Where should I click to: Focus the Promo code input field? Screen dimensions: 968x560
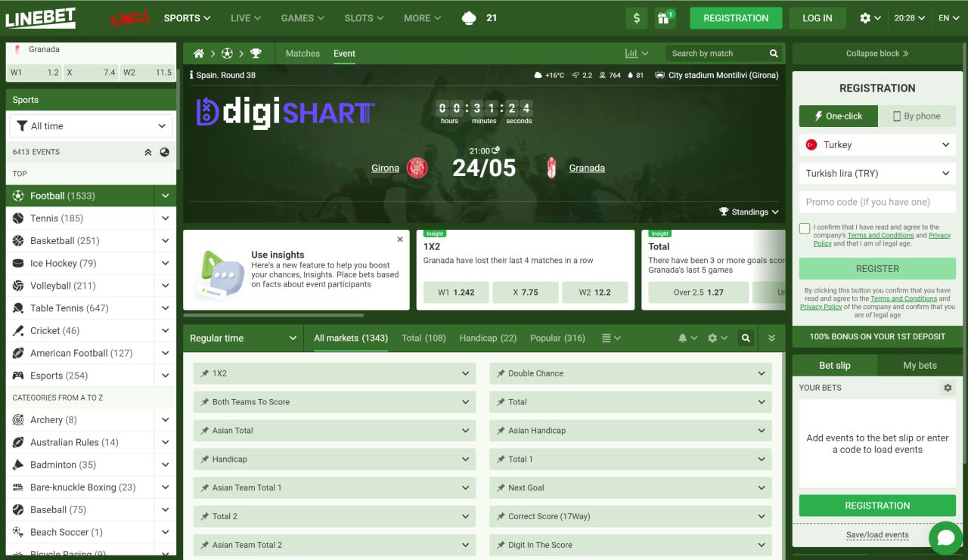point(877,202)
